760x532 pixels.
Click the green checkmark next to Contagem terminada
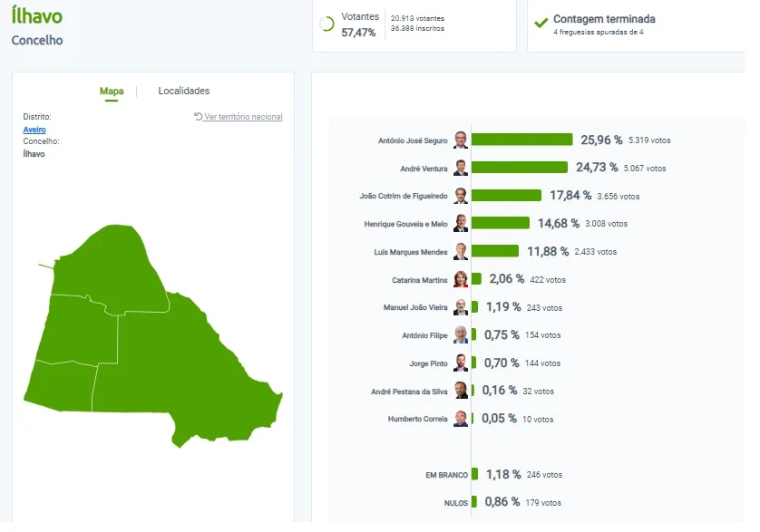[541, 23]
